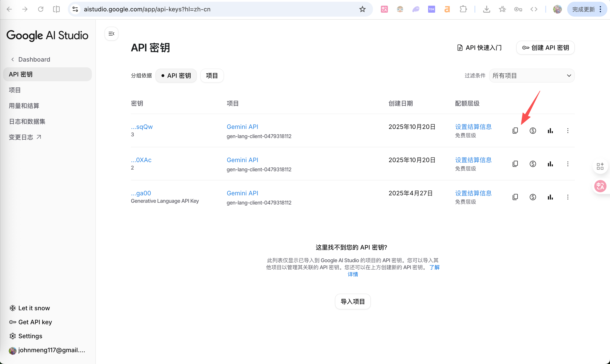Click the 导入项目 button
This screenshot has width=610, height=364.
[353, 302]
